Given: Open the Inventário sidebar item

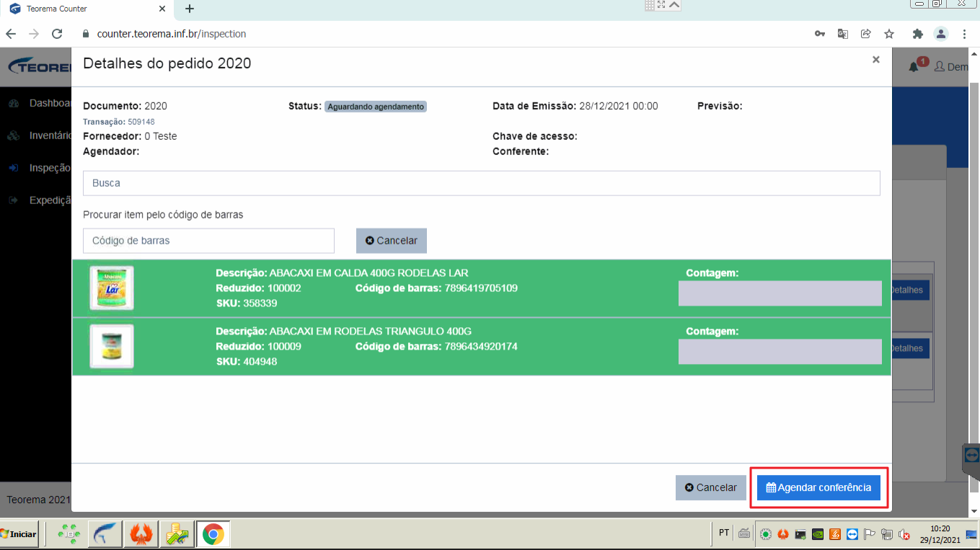Looking at the screenshot, I should [50, 136].
